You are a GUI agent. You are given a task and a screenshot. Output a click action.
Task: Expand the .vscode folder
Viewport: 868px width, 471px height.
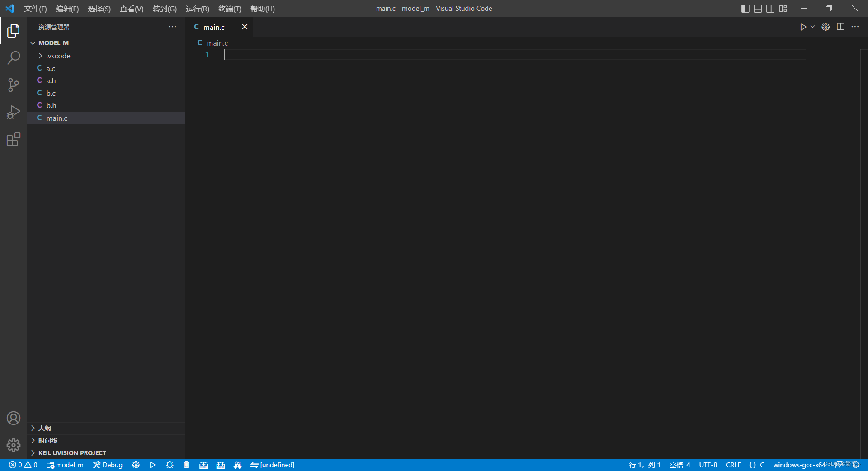(106, 56)
